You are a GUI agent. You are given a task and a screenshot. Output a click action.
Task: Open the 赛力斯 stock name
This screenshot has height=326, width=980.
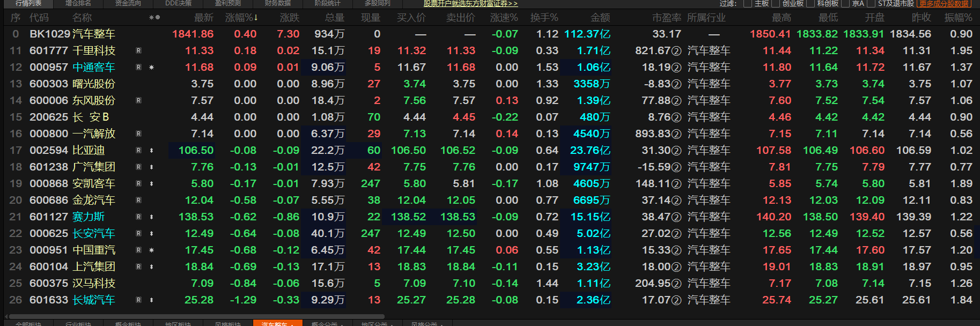click(x=89, y=217)
